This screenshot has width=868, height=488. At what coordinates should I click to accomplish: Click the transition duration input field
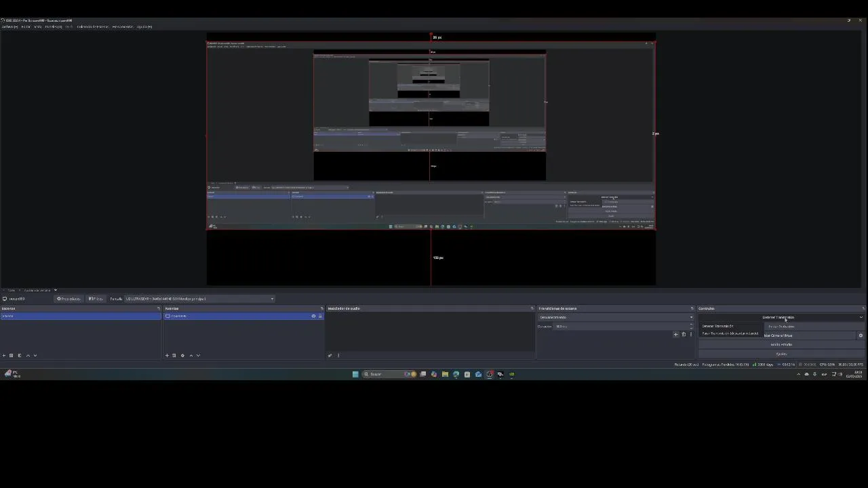point(624,327)
